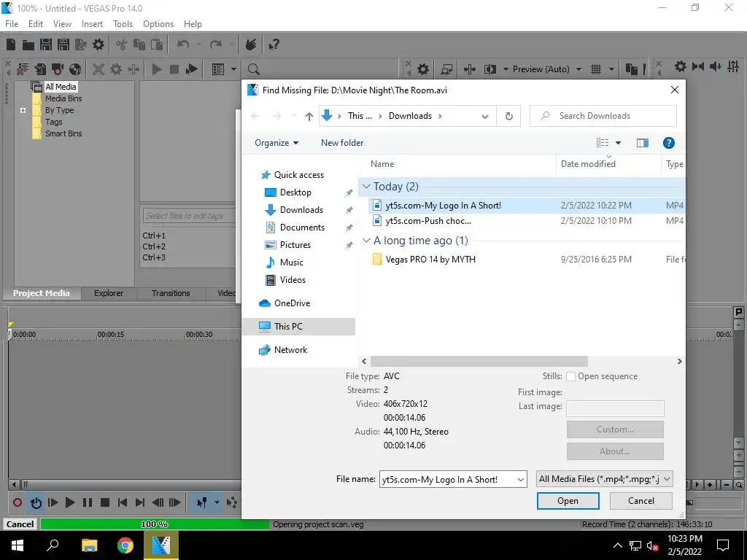The height and width of the screenshot is (560, 747).
Task: Click Go to Start in transport bar
Action: click(123, 502)
